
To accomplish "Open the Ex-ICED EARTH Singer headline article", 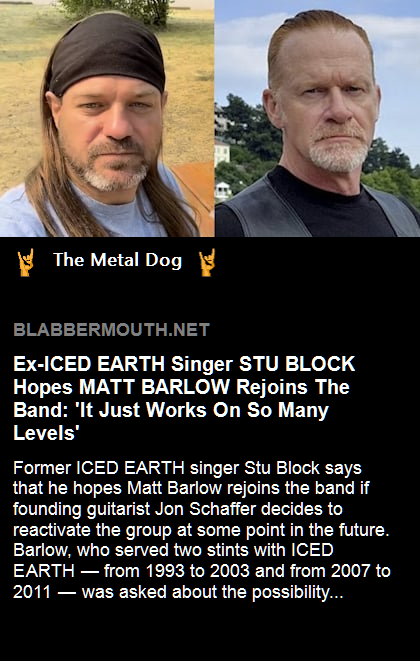I will [184, 398].
